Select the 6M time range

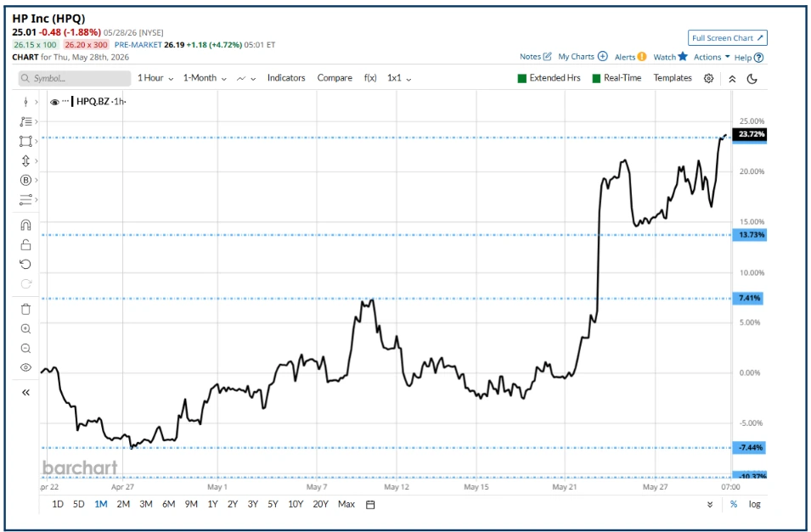coord(169,504)
